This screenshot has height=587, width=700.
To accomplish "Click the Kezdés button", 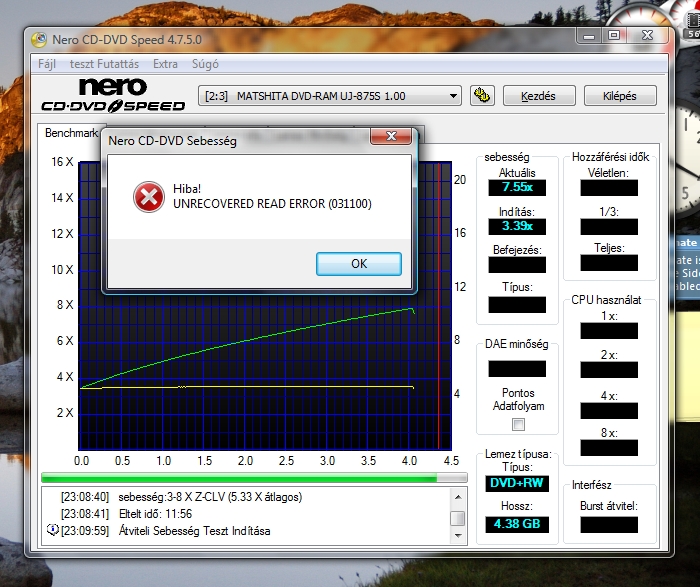I will [x=539, y=96].
